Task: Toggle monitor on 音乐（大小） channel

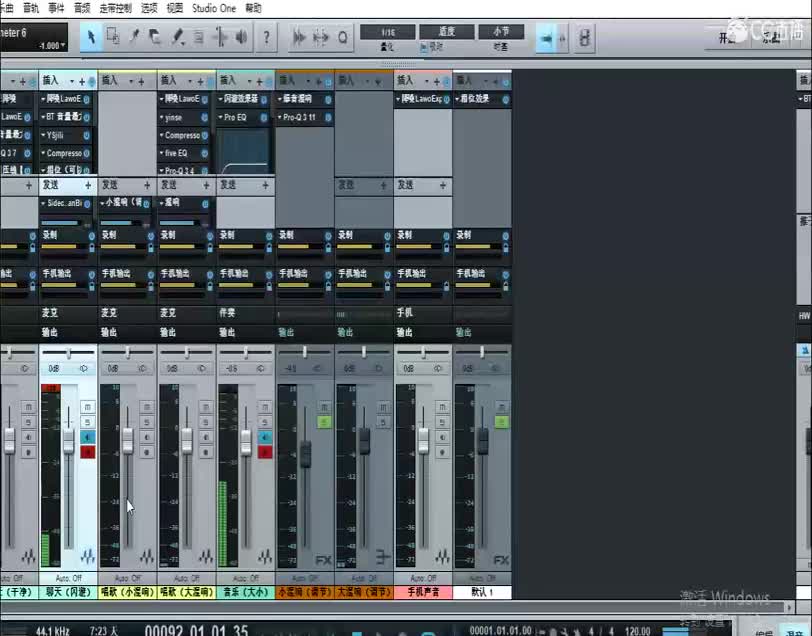Action: click(265, 438)
